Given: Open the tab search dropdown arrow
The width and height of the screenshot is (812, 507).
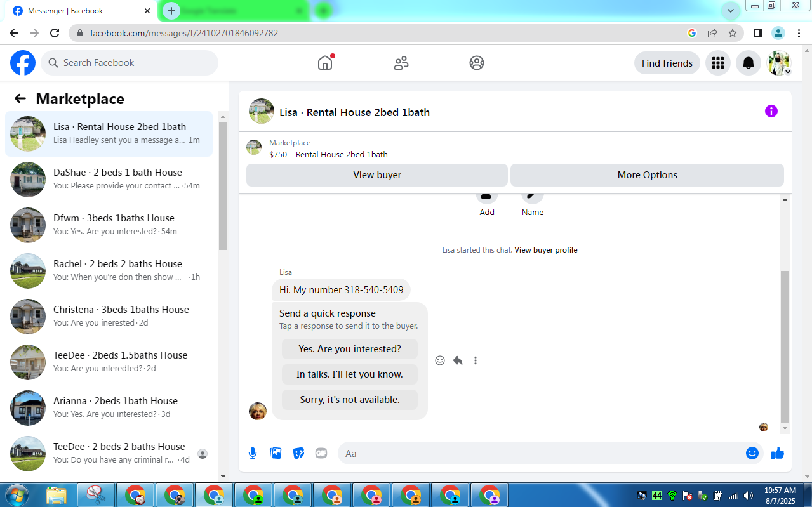Looking at the screenshot, I should [731, 10].
